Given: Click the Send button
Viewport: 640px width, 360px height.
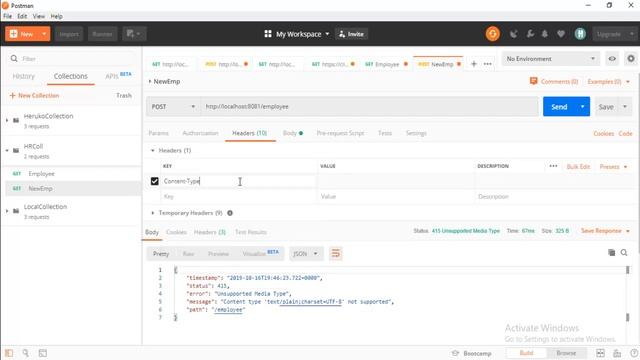Looking at the screenshot, I should pos(559,107).
